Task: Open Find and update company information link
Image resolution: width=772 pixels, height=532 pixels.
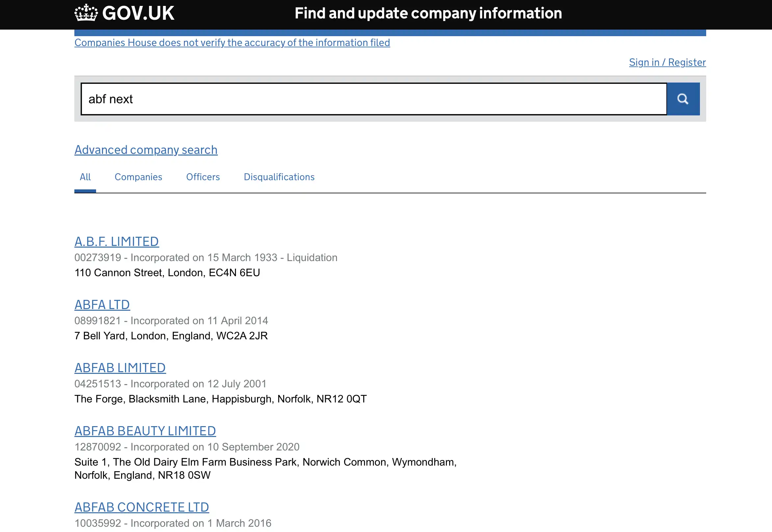Action: pyautogui.click(x=428, y=13)
